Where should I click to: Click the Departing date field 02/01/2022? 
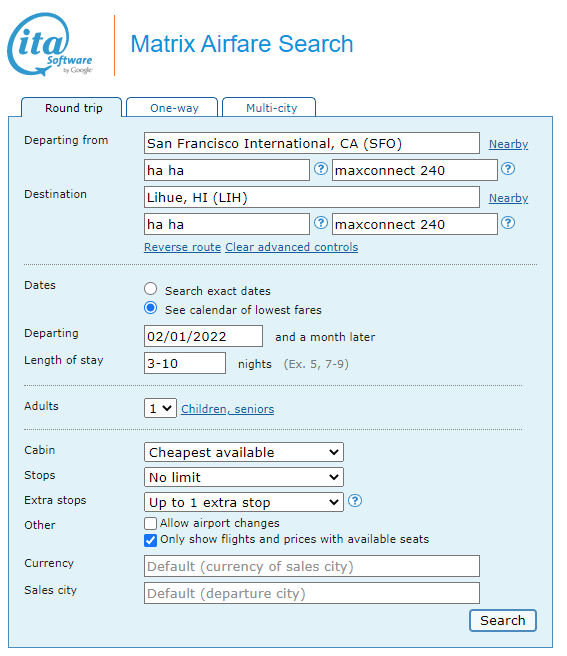click(203, 336)
